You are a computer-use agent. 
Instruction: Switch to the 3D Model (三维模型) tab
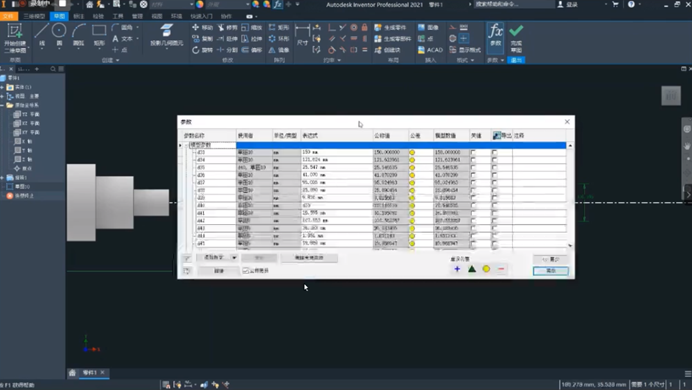pyautogui.click(x=34, y=16)
